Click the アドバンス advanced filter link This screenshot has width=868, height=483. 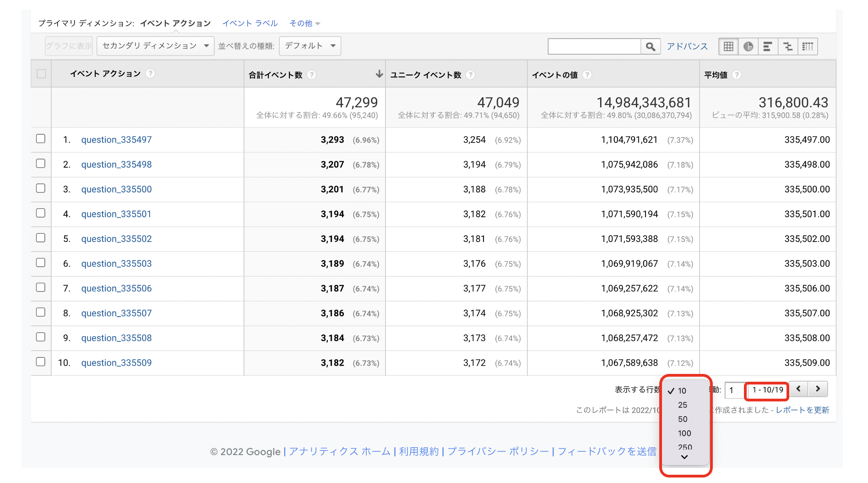point(687,46)
